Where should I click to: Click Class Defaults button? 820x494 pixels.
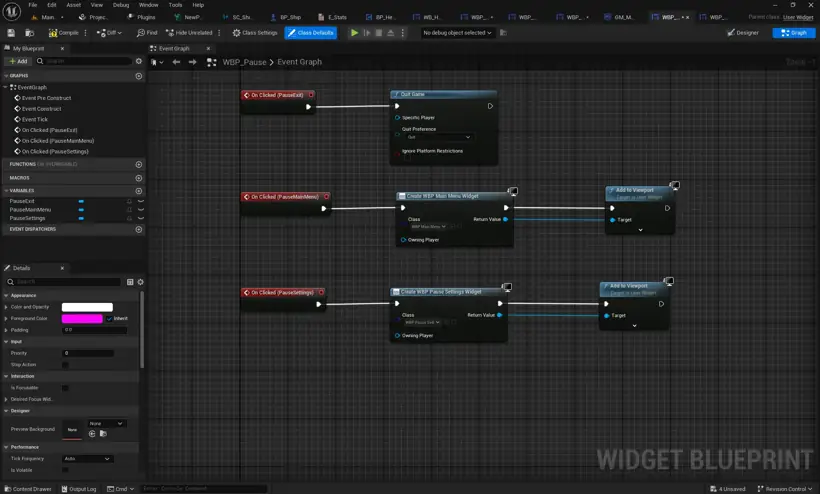tap(311, 33)
